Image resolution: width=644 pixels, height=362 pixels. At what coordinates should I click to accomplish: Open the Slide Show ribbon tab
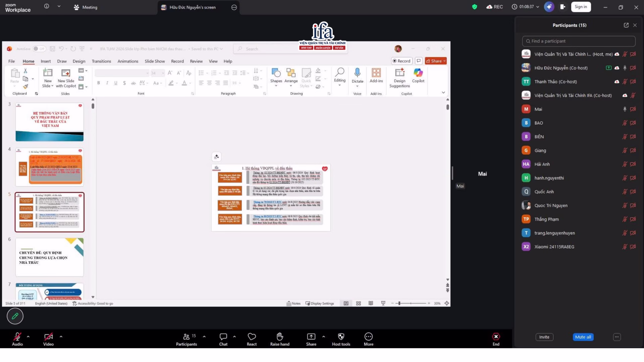[154, 61]
